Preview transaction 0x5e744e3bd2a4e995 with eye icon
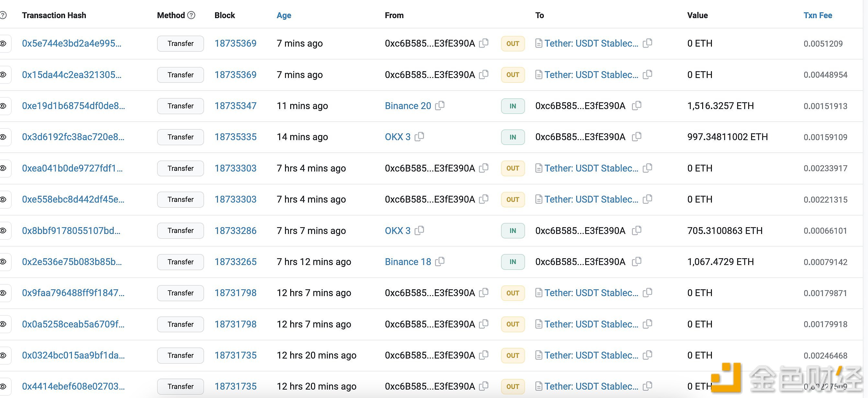The width and height of the screenshot is (868, 398). click(3, 43)
